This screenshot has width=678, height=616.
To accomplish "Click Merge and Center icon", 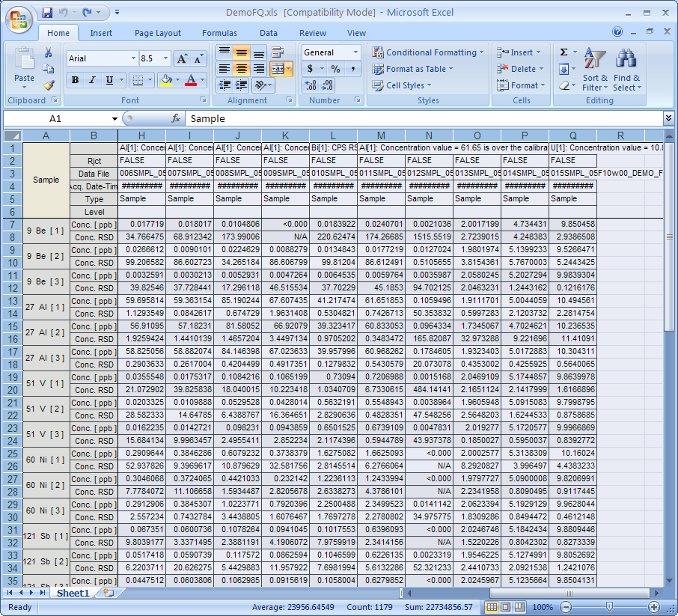I will click(x=277, y=69).
